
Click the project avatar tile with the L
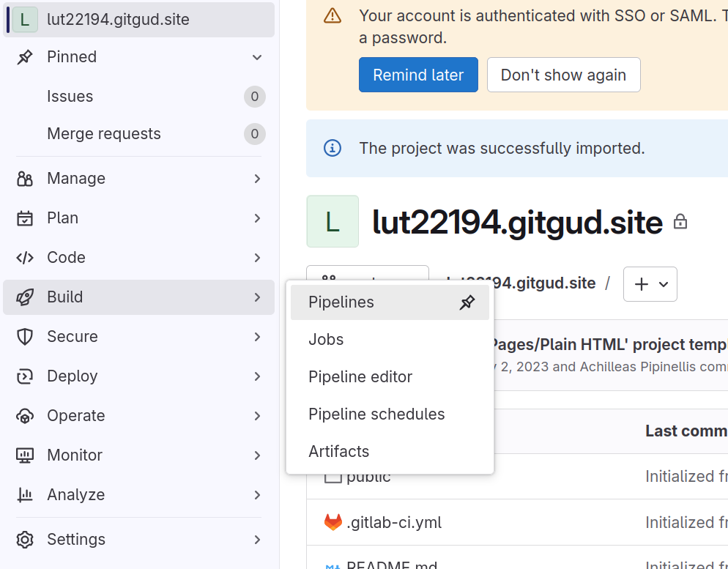(x=333, y=221)
